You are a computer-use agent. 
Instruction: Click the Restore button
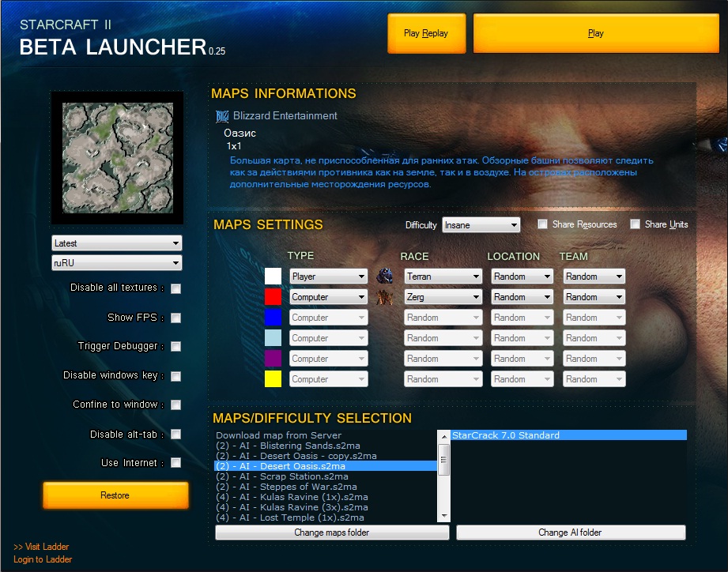point(115,495)
